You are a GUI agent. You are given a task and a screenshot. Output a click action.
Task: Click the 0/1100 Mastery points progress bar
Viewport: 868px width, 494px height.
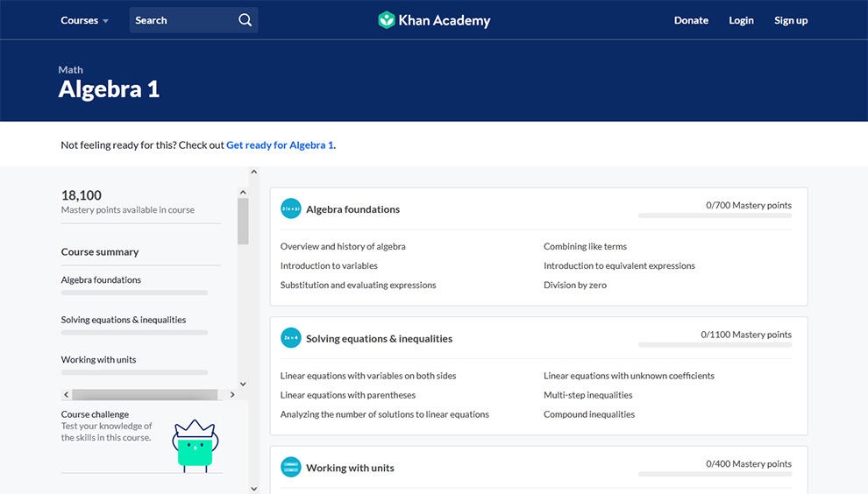tap(715, 344)
